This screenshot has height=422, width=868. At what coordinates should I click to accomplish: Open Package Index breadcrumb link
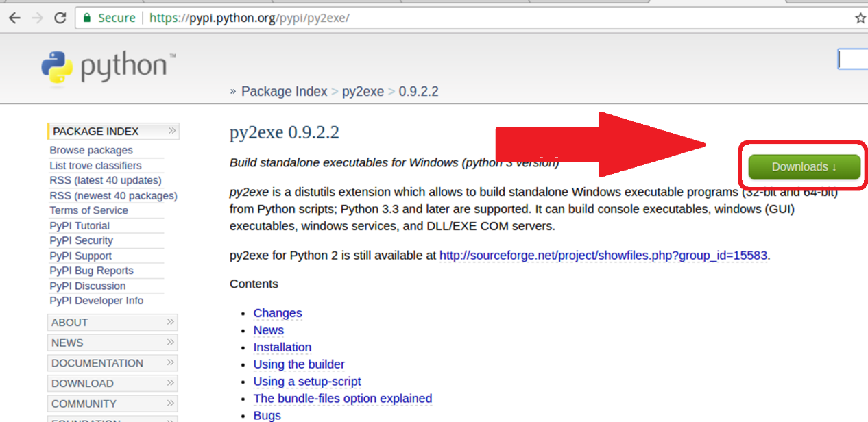tap(284, 92)
